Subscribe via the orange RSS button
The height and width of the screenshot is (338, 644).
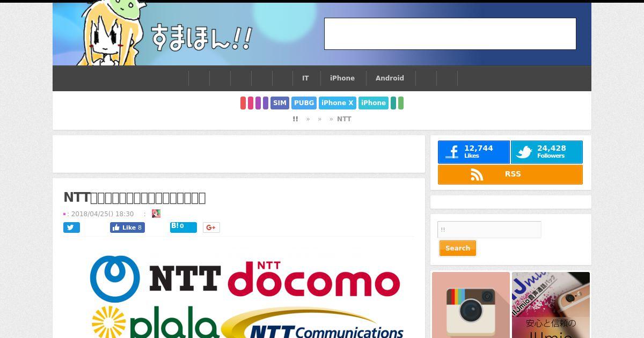[x=510, y=174]
